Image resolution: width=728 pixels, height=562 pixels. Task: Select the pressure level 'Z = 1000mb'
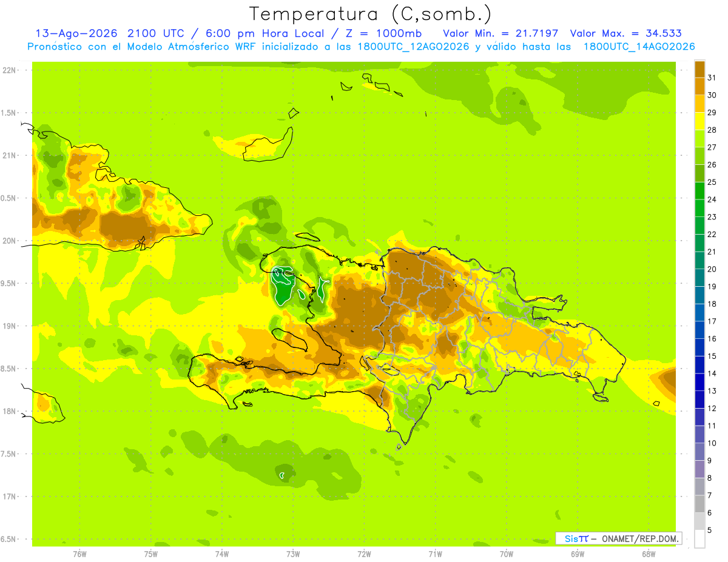click(383, 33)
